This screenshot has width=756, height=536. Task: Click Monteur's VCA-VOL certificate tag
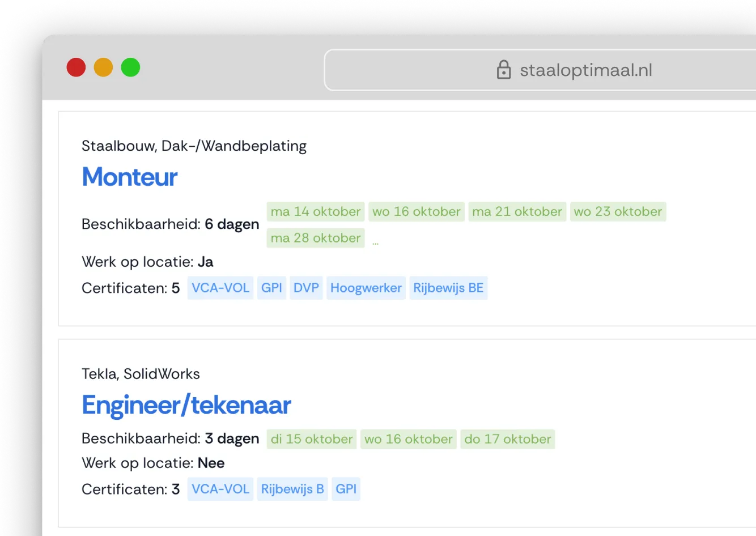(220, 288)
